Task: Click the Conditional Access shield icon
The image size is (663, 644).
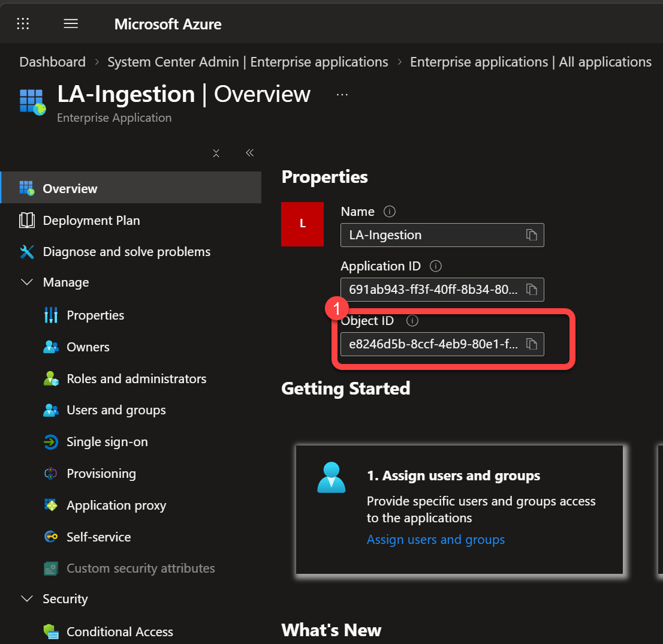Action: pyautogui.click(x=51, y=632)
